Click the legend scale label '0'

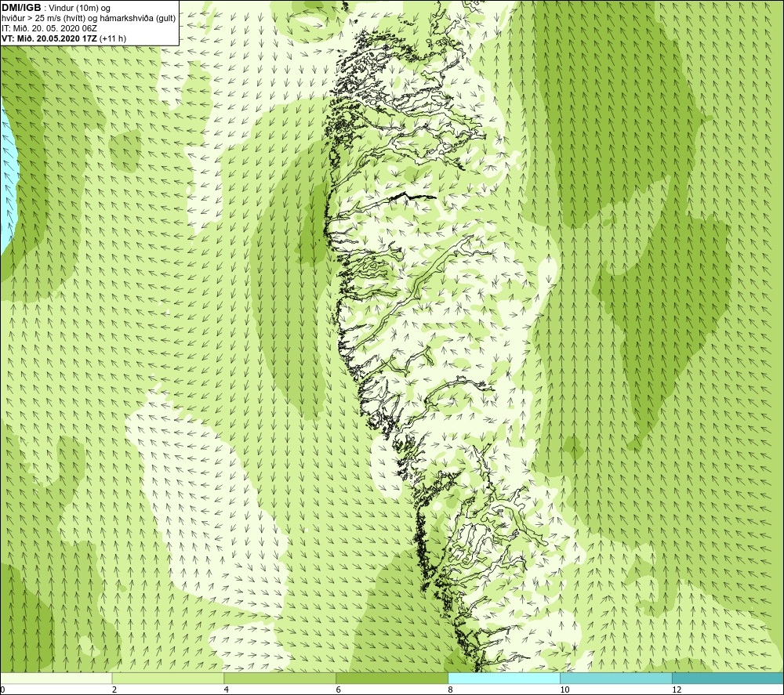point(2,690)
